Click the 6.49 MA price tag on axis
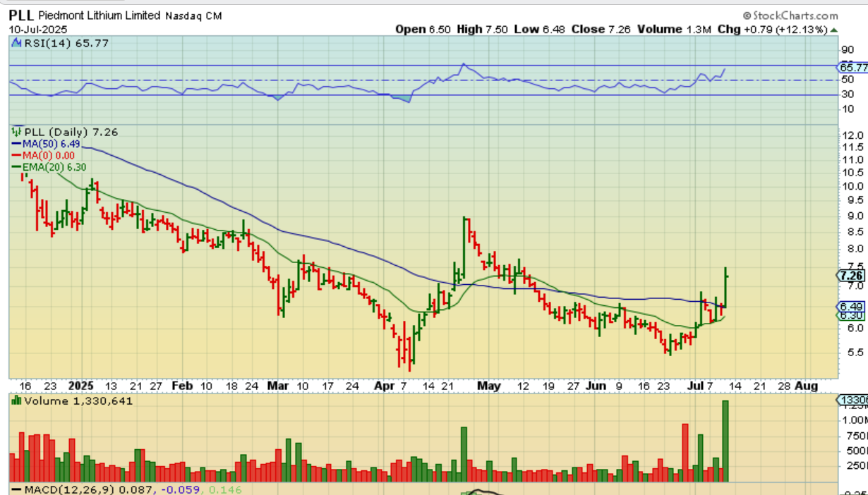This screenshot has height=495, width=868. tap(852, 307)
